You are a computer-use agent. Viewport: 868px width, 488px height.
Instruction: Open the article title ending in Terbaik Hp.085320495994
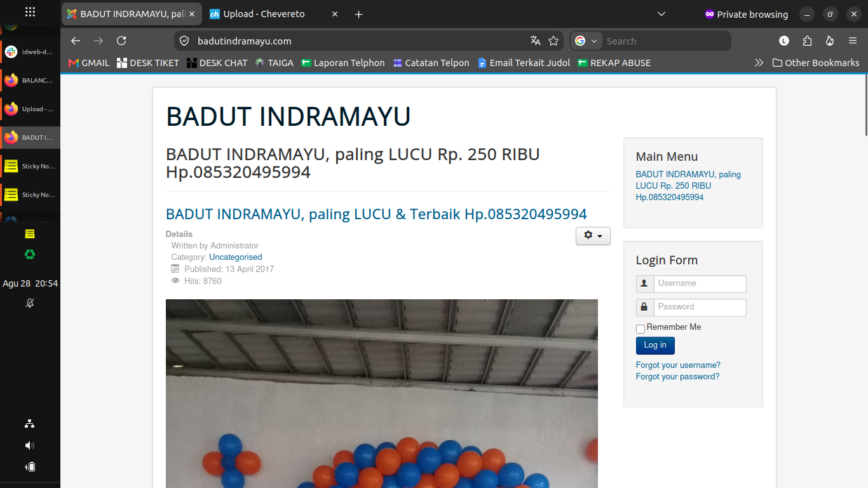pos(376,214)
